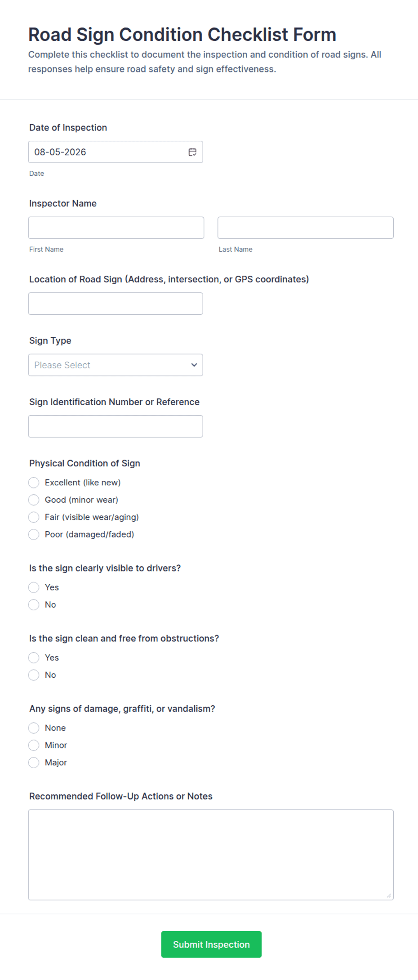Viewport: 418px width, 980px height.
Task: Focus the Last Name field
Action: click(x=306, y=228)
